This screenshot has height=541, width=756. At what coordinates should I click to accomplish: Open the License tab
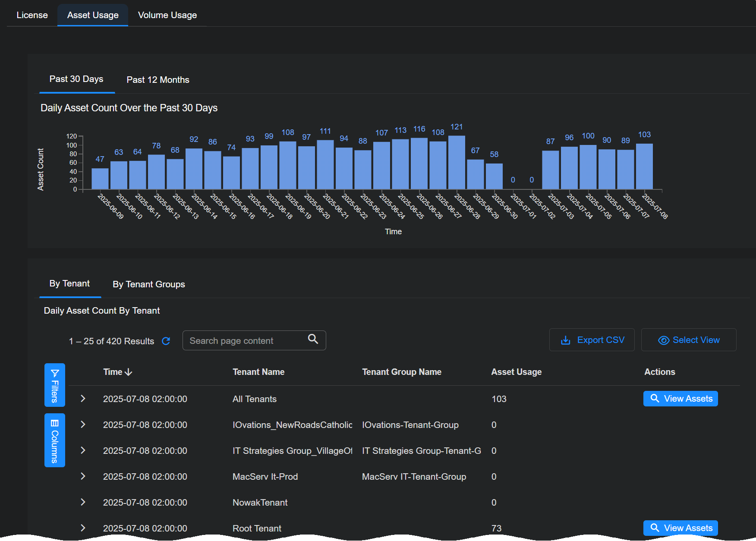[32, 15]
